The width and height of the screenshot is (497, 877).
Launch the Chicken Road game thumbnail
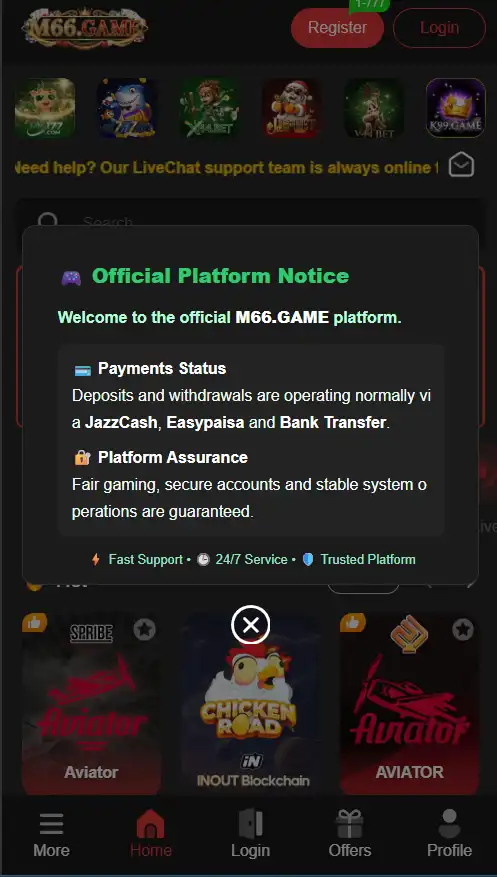(250, 704)
